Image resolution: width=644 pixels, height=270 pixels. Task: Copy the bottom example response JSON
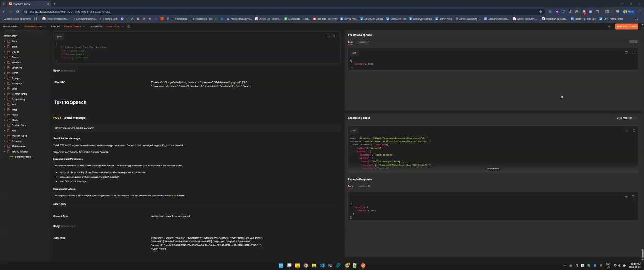pos(634,197)
